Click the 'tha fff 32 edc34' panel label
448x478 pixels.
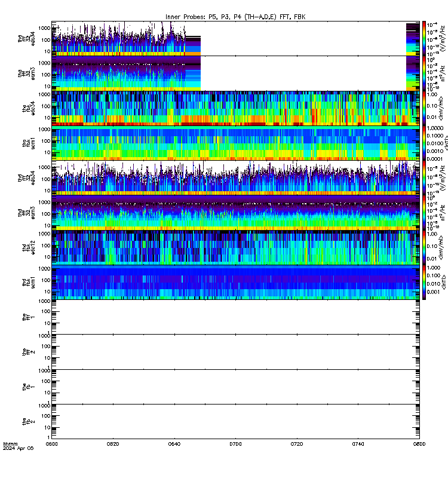26,38
